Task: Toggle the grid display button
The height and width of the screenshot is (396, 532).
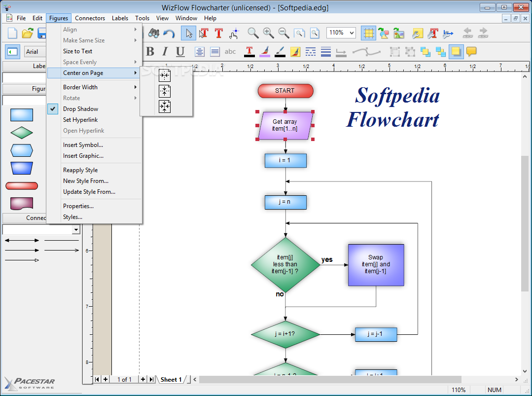Action: [368, 33]
